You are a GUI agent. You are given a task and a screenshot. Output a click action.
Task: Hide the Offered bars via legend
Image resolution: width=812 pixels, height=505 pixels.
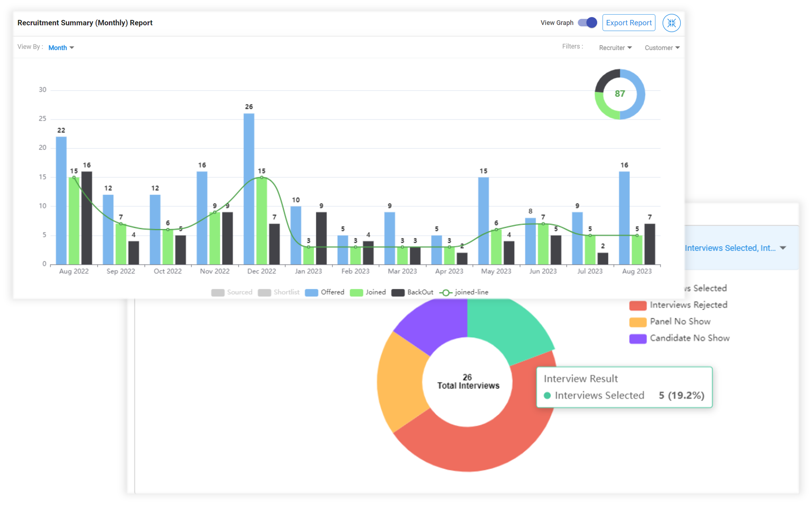tap(325, 292)
